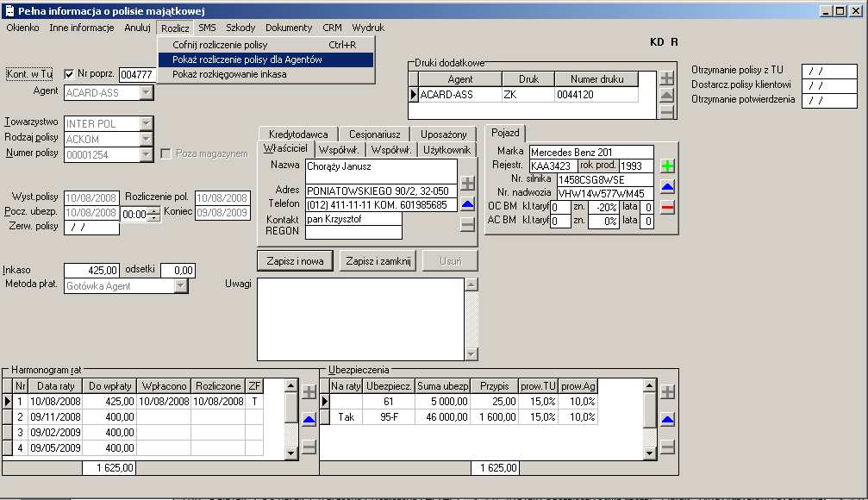Toggle the Kont. w TU checkbox
868x500 pixels.
69,73
